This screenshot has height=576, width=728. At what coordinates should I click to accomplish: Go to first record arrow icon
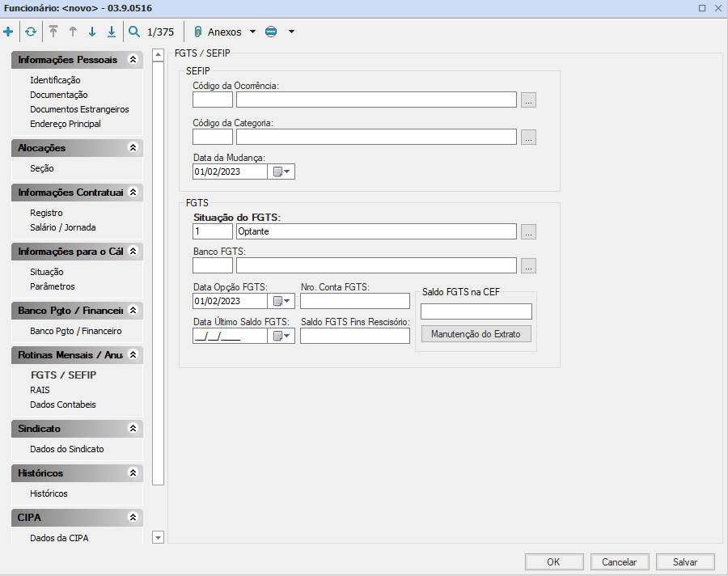pyautogui.click(x=53, y=32)
